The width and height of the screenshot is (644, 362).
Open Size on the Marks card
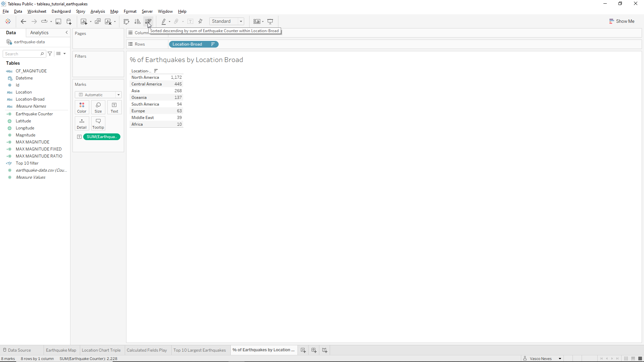coord(98,108)
